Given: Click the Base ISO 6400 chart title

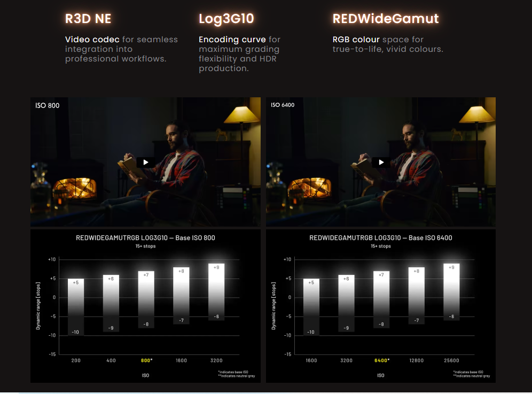Looking at the screenshot, I should [380, 237].
